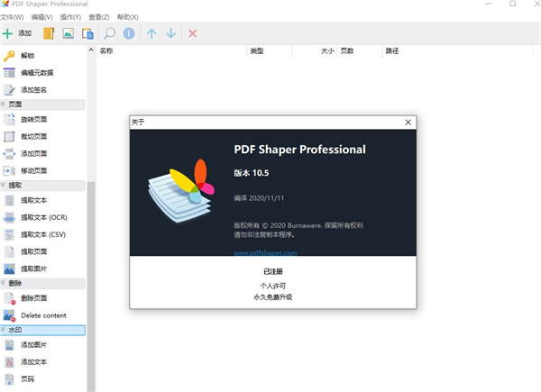Select 编辑元数据 text in the sidebar
The image size is (541, 392).
click(37, 73)
